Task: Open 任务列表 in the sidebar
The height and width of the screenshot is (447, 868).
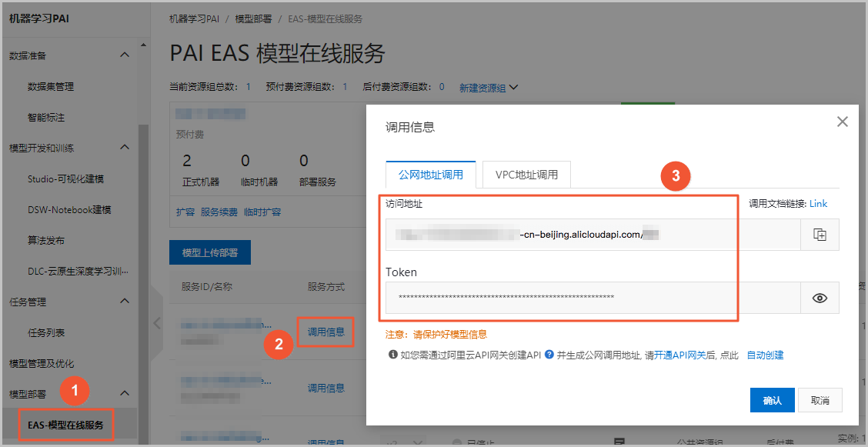Action: coord(46,332)
